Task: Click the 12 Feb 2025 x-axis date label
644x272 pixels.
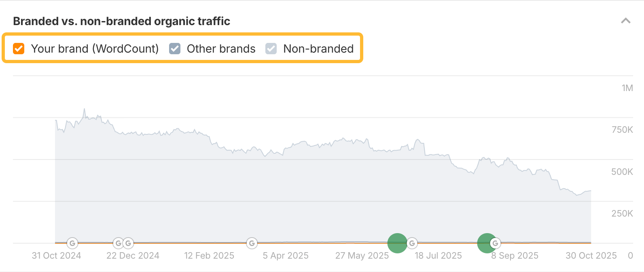Action: (x=209, y=256)
